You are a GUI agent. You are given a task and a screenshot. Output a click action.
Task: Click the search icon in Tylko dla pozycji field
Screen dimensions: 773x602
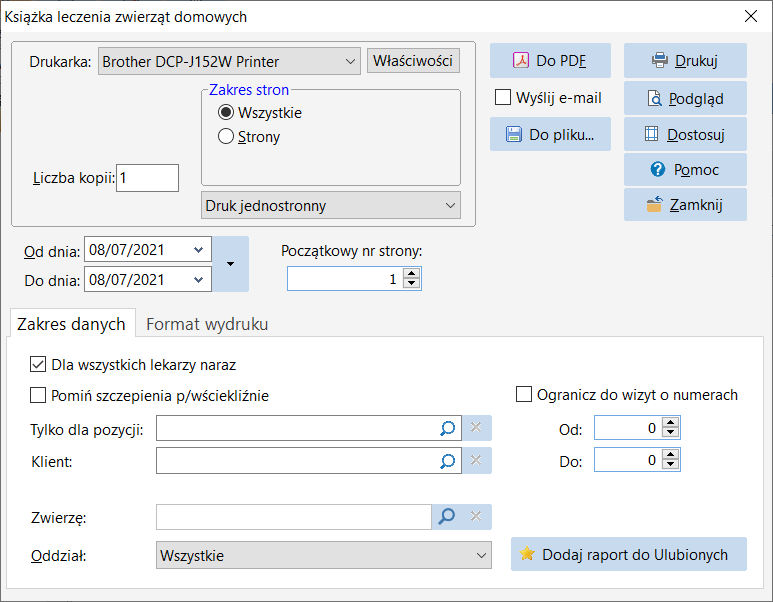447,428
